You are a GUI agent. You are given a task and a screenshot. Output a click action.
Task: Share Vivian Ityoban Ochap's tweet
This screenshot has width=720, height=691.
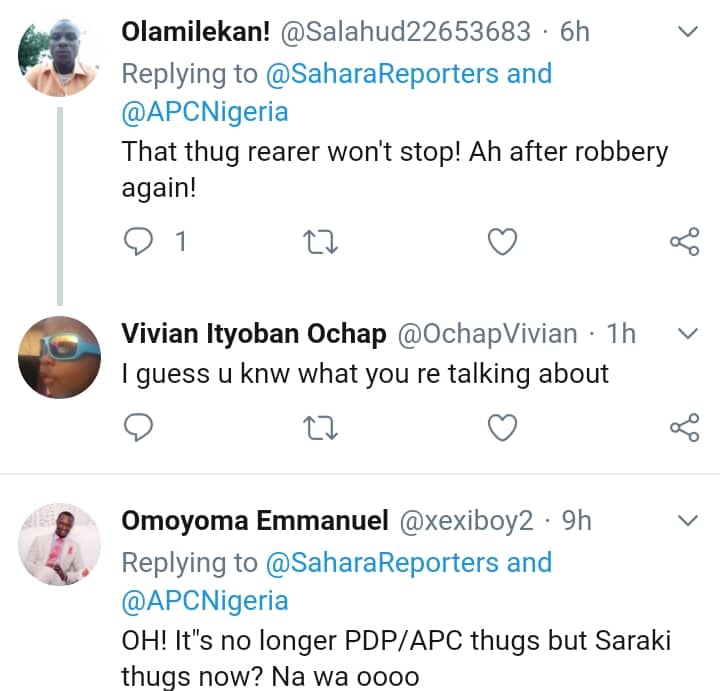click(x=684, y=428)
